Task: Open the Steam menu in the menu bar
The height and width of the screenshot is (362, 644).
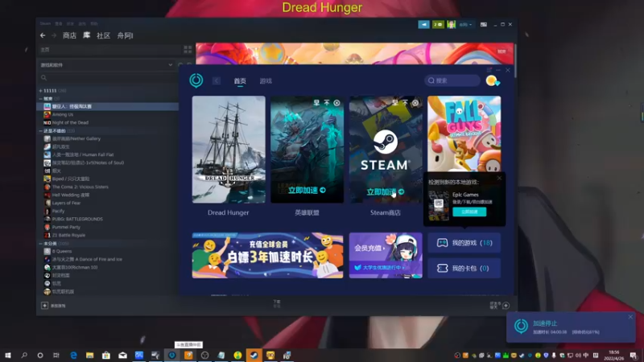Action: coord(45,24)
